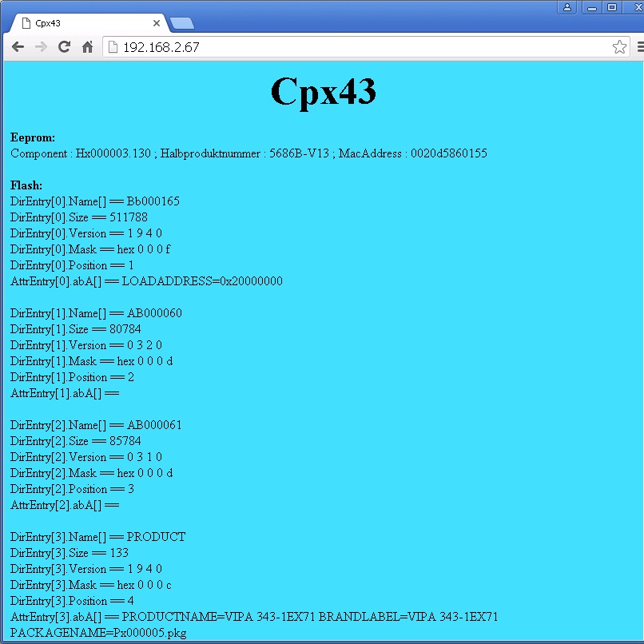Open a new tab

[x=182, y=23]
